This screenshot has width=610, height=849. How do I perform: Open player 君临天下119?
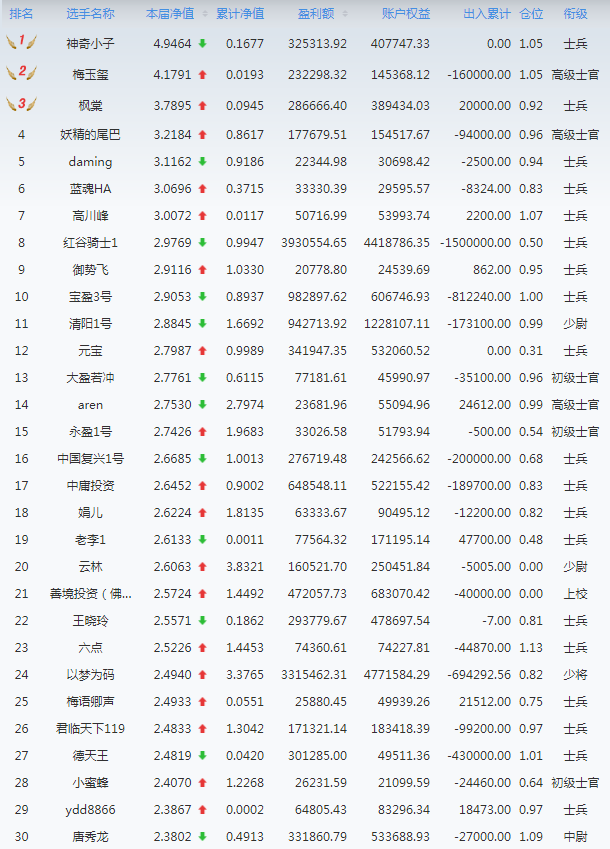coord(90,729)
